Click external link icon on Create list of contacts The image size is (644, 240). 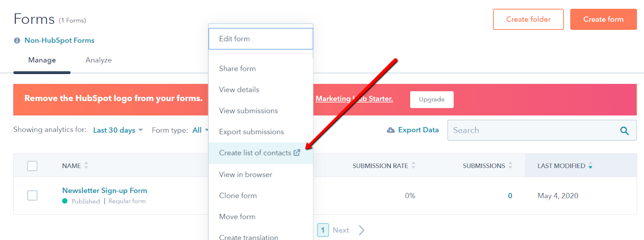point(297,153)
